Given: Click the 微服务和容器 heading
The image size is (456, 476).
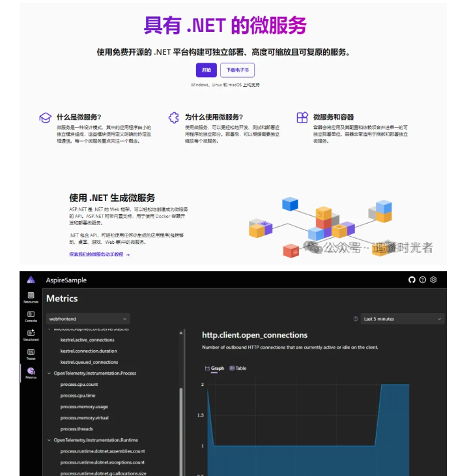Looking at the screenshot, I should point(334,117).
